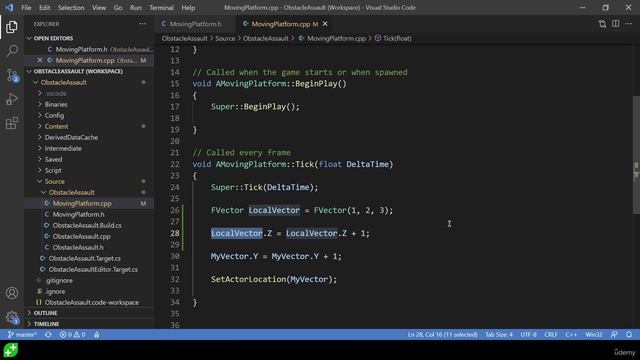Image resolution: width=640 pixels, height=360 pixels.
Task: Close MovingPlatform.cpp in Open Editors list
Action: click(40, 60)
